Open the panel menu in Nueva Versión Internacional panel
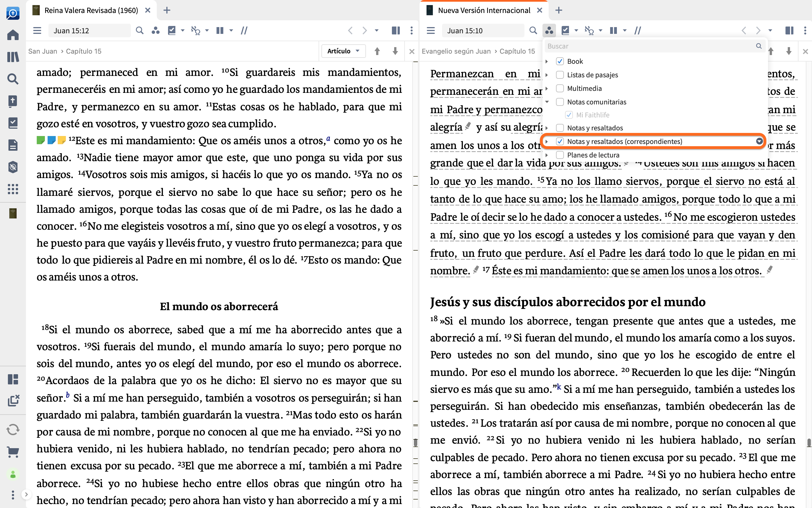812x508 pixels. pyautogui.click(x=431, y=30)
